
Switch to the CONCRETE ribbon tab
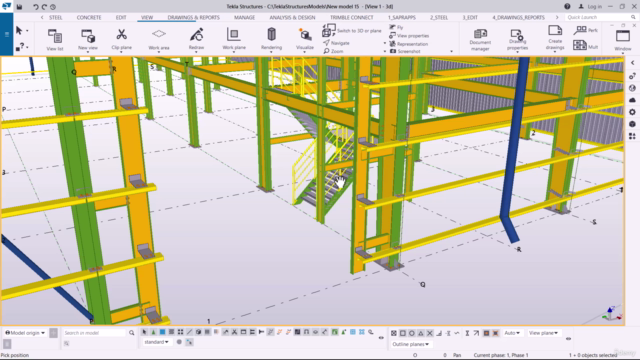pyautogui.click(x=89, y=18)
